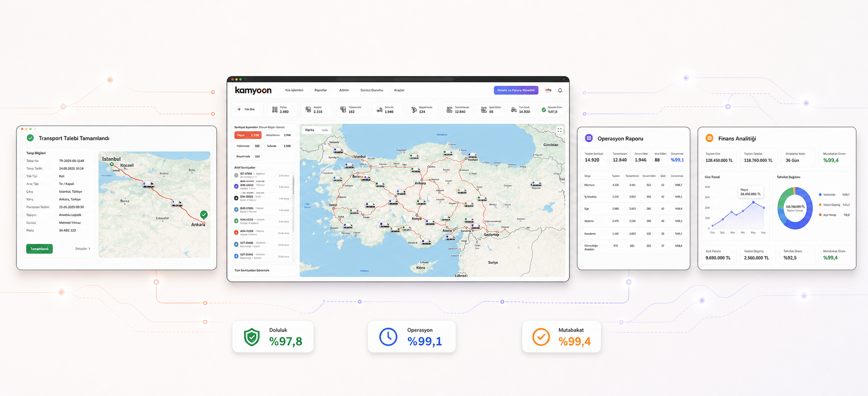Open the notifications bell
This screenshot has height=396, width=868.
(x=560, y=90)
